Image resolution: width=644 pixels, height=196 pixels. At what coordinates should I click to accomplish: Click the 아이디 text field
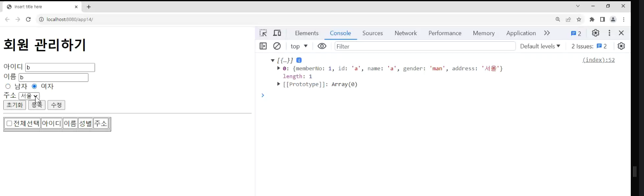tap(60, 67)
